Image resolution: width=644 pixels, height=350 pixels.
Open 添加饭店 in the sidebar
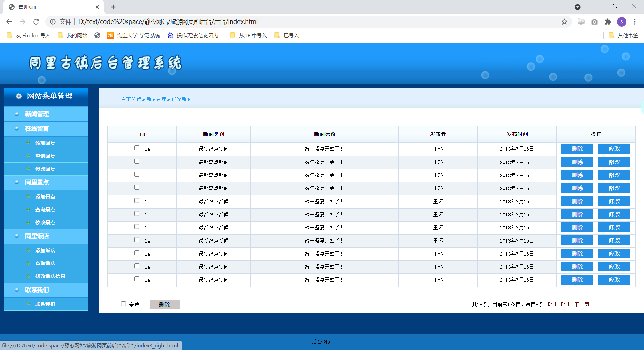point(45,250)
